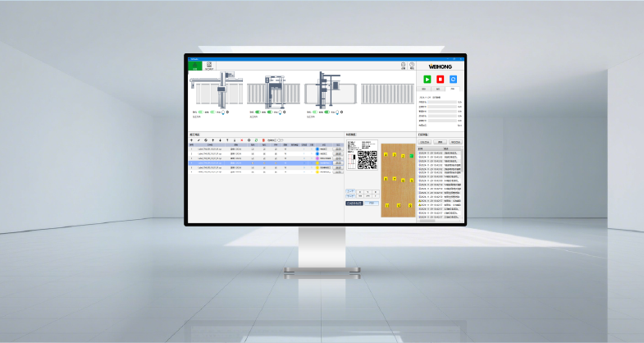The height and width of the screenshot is (343, 644).
Task: Click the plus icon in task toolbar
Action: 191,140
